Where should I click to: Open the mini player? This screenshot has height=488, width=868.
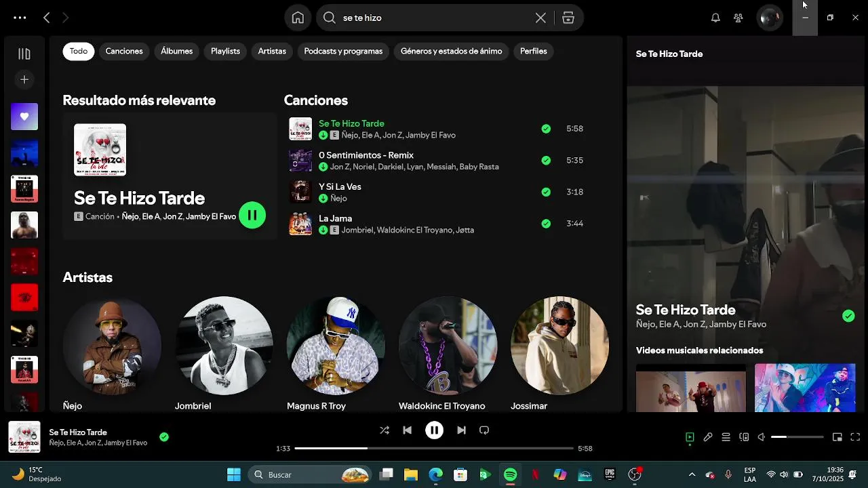(x=837, y=437)
